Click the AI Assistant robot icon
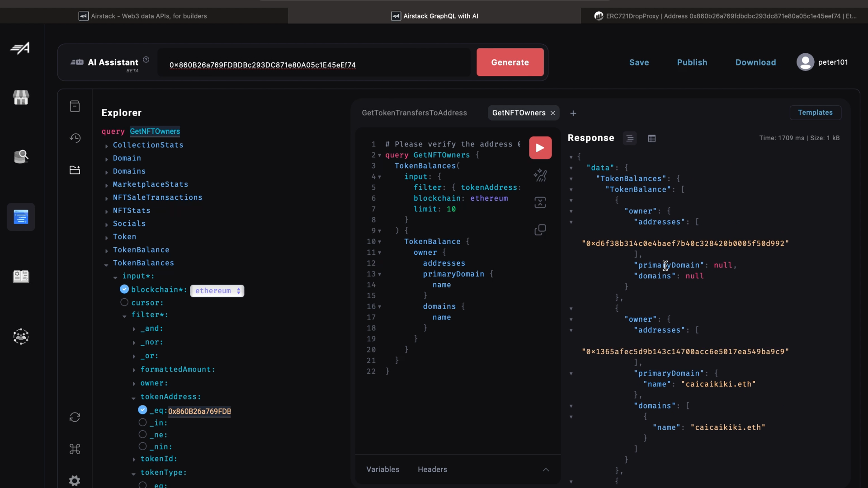 (77, 62)
